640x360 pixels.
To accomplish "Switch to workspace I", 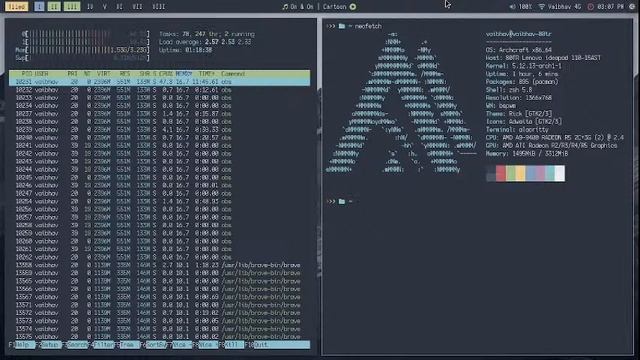I will (39, 7).
